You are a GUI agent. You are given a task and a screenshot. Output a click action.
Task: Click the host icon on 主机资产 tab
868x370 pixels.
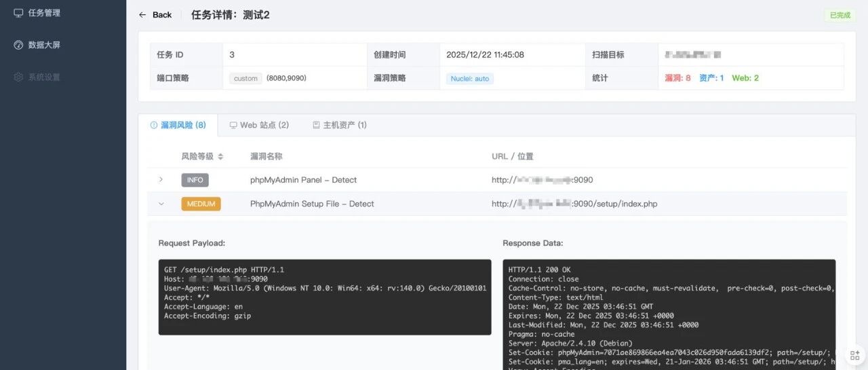[x=316, y=126]
